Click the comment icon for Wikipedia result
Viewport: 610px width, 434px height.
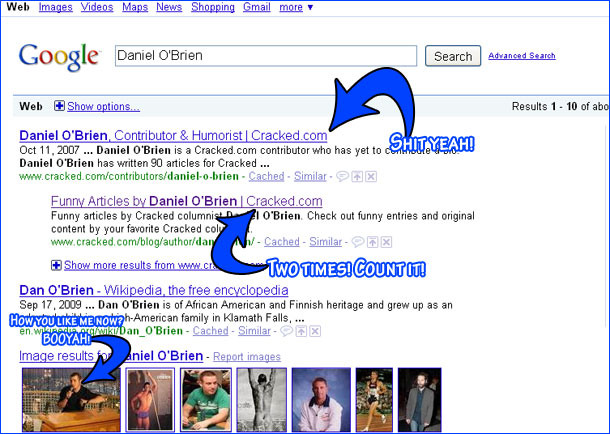point(286,331)
